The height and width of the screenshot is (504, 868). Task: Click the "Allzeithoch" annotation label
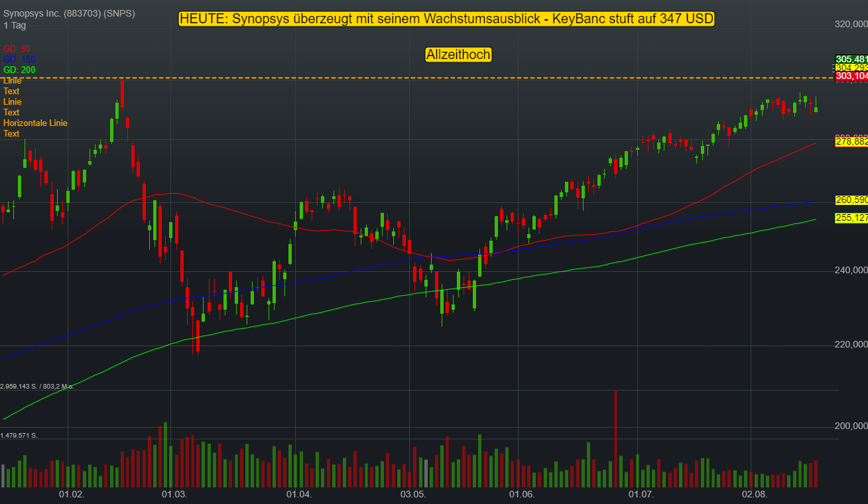(459, 55)
